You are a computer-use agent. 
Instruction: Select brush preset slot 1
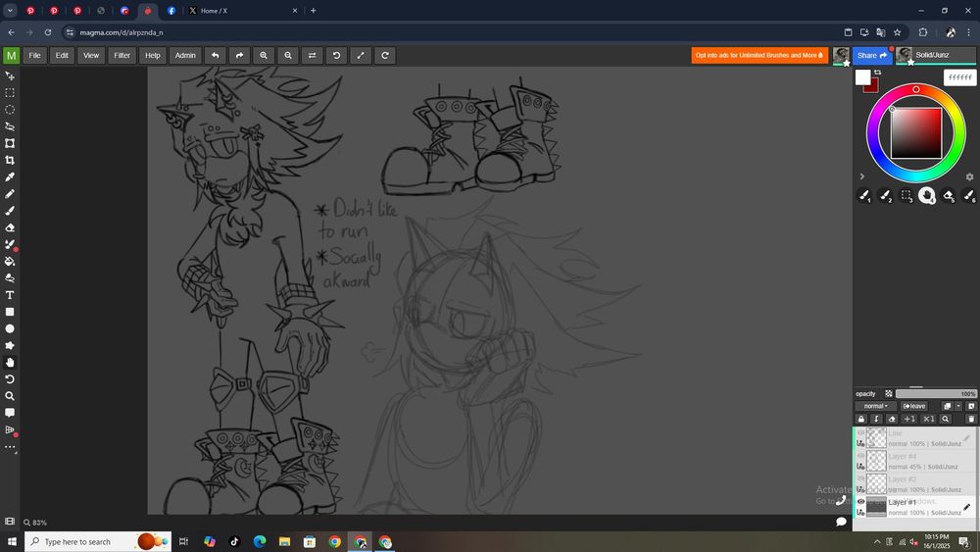[864, 196]
